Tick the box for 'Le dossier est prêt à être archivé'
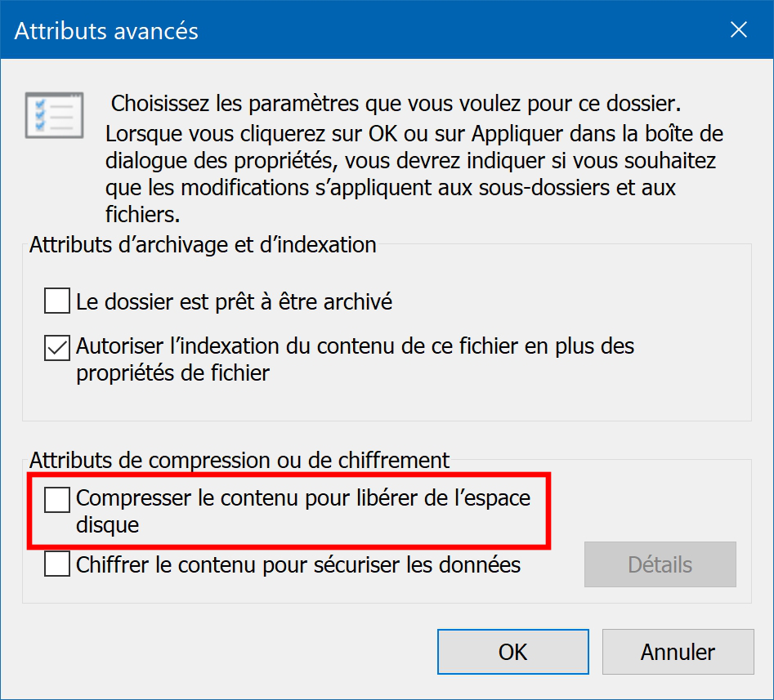This screenshot has height=700, width=774. coord(56,301)
